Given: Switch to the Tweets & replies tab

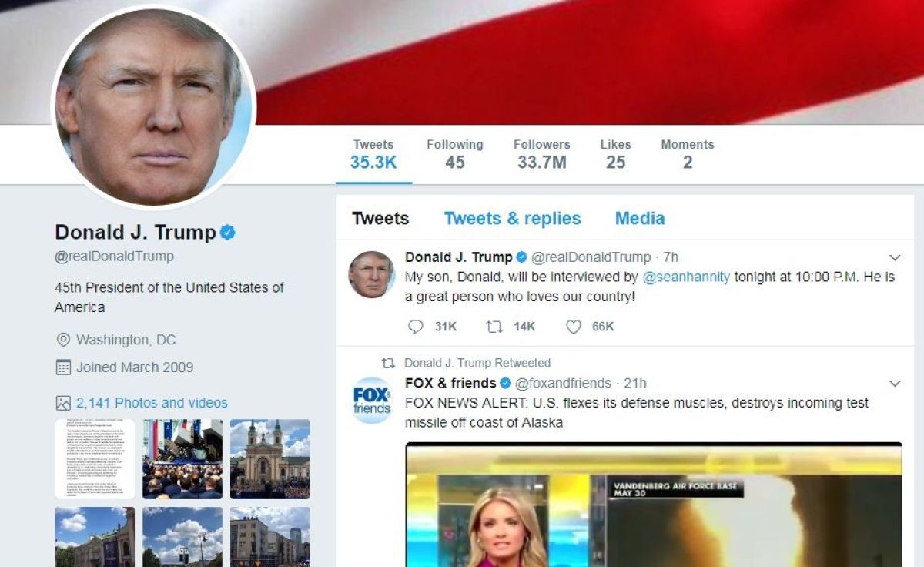Looking at the screenshot, I should [x=512, y=218].
